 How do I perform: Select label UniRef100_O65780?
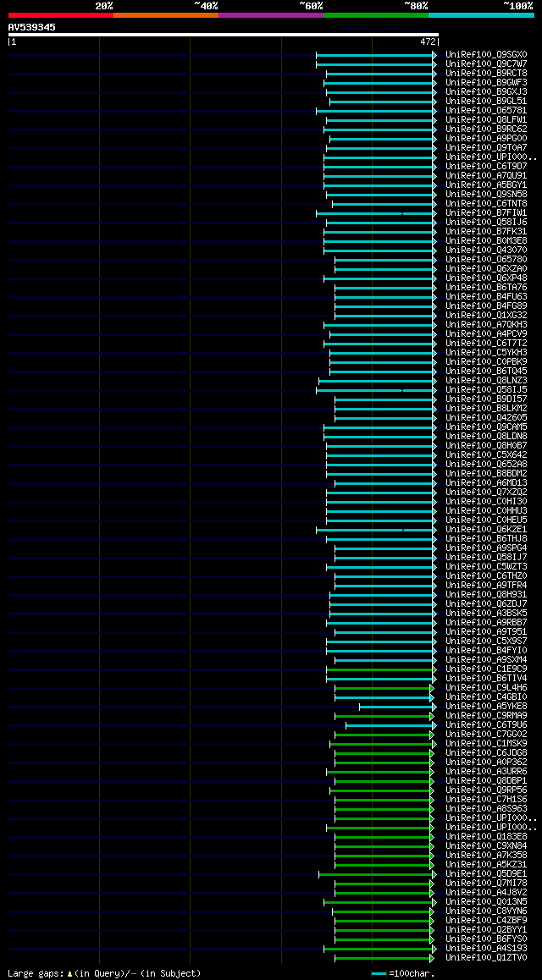[486, 259]
